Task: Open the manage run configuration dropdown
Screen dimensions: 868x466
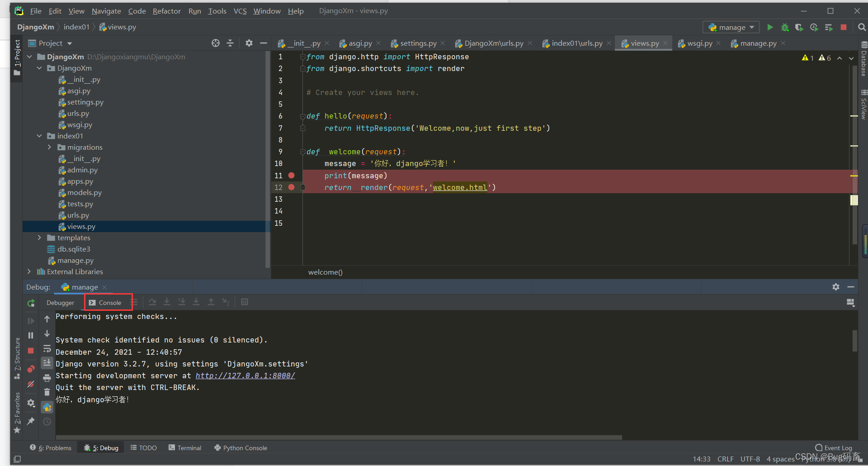Action: click(731, 27)
